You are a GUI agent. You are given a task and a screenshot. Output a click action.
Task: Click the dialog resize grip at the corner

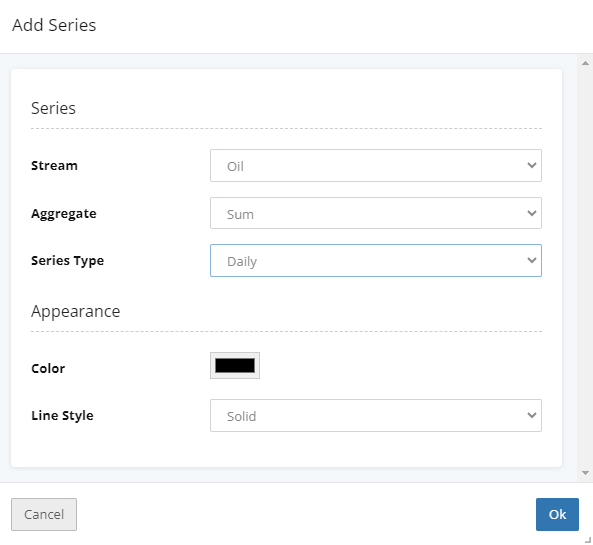[x=588, y=540]
